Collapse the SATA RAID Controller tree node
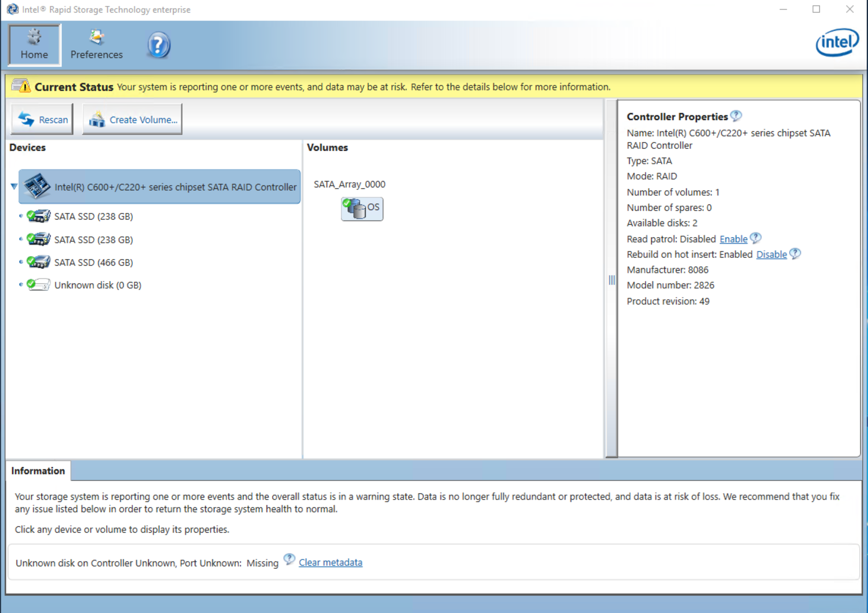The image size is (868, 613). click(14, 186)
